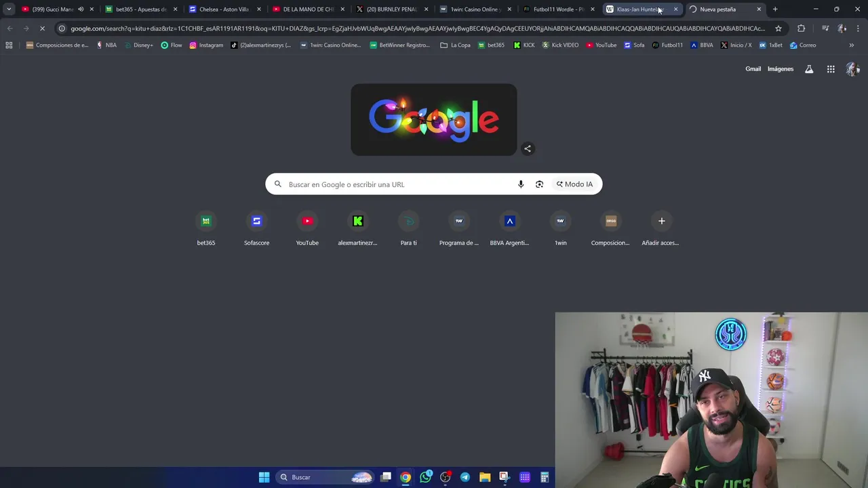This screenshot has width=868, height=488.
Task: Open the Correo bookmark
Action: [x=803, y=45]
